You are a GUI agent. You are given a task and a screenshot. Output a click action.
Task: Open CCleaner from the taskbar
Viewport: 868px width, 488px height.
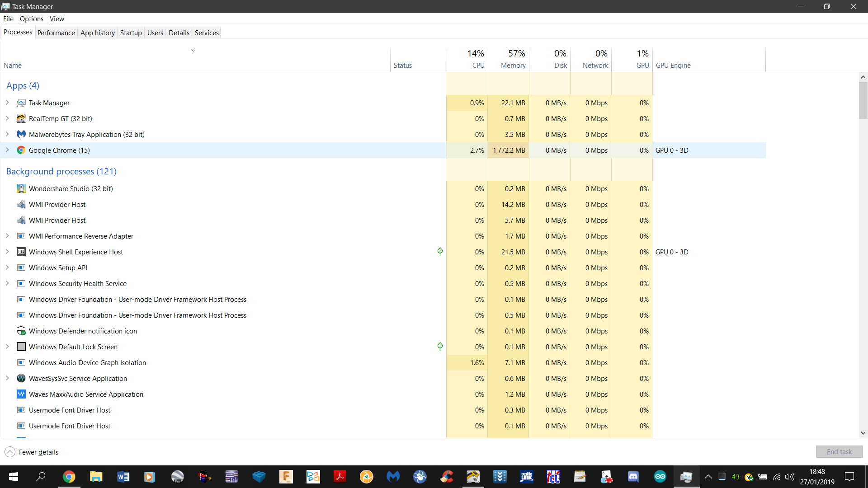[x=447, y=477]
